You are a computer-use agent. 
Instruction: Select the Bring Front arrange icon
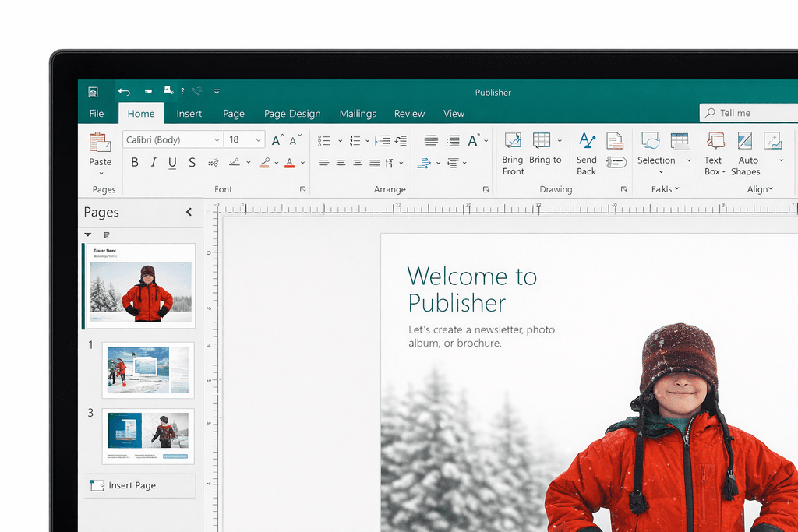click(513, 140)
